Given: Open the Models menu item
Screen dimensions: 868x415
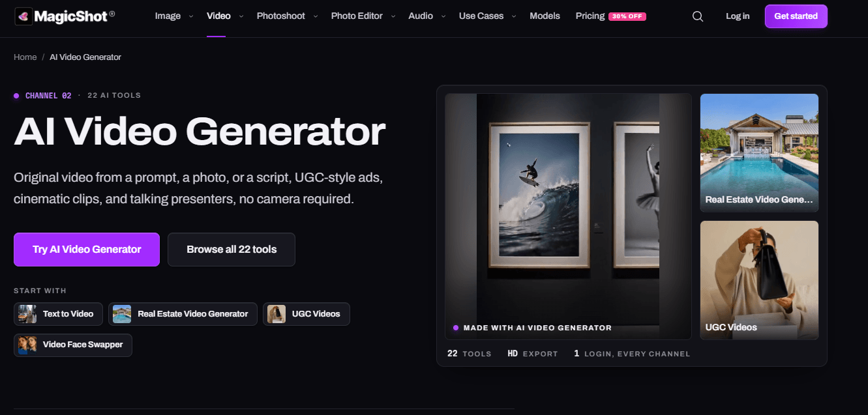Looking at the screenshot, I should [x=545, y=16].
